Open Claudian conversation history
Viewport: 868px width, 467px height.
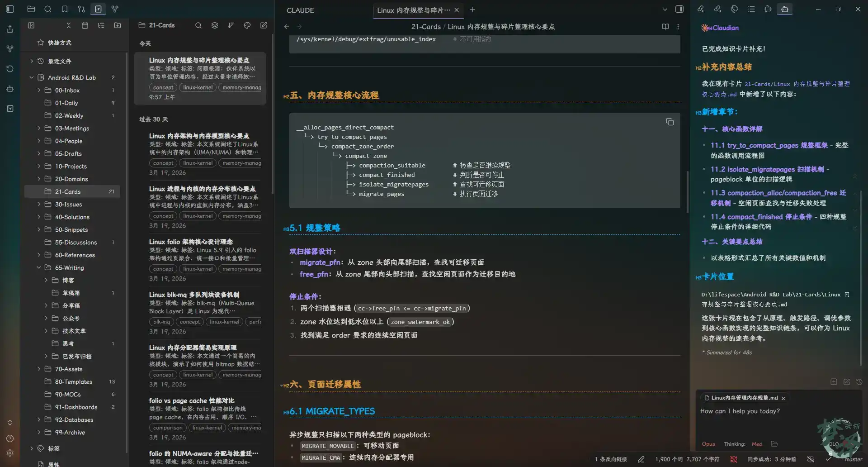pos(859,382)
